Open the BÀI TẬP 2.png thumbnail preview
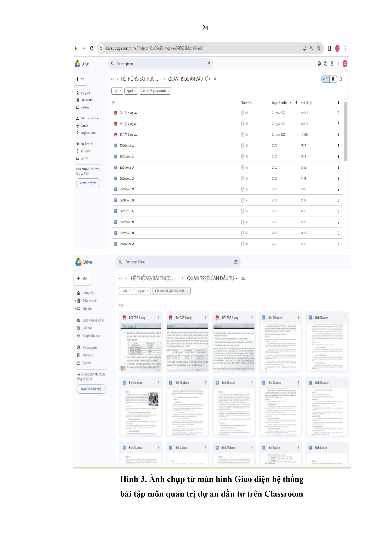This screenshot has width=392, height=554. (141, 347)
